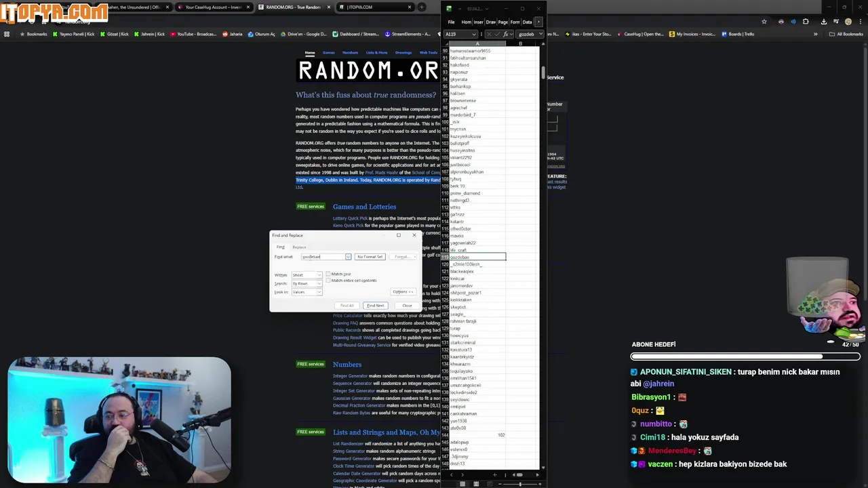This screenshot has height=488, width=868.
Task: Click Excel zoom slider at bottom
Action: click(519, 483)
